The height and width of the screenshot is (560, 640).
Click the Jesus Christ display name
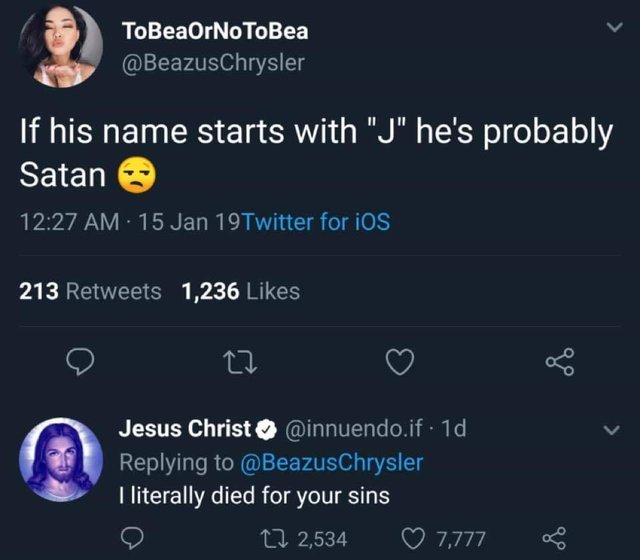point(185,429)
